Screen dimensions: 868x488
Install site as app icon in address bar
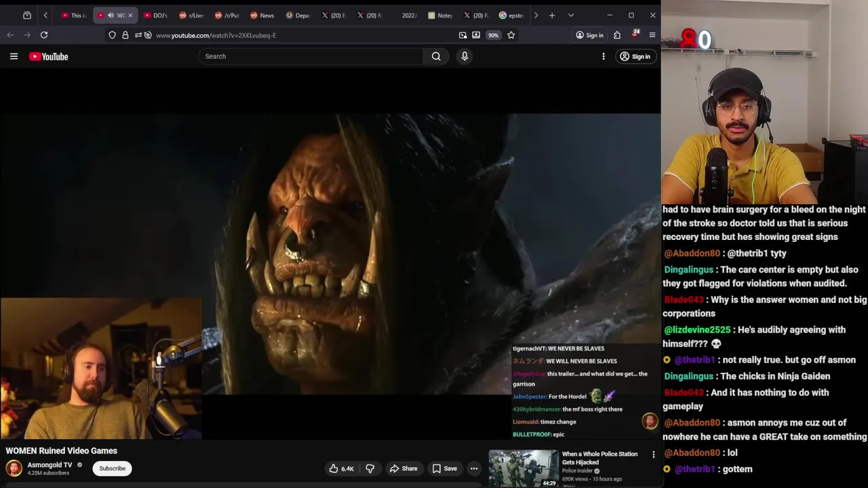[476, 35]
